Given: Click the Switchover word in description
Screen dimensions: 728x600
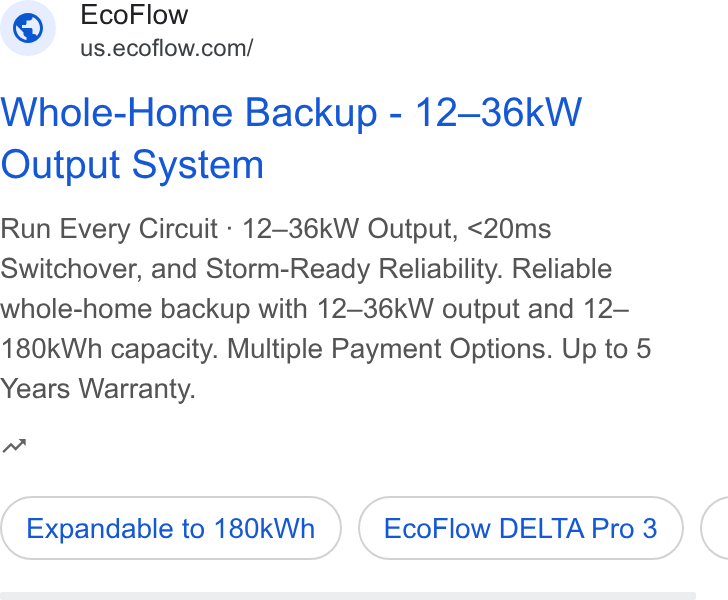Looking at the screenshot, I should pyautogui.click(x=71, y=269).
